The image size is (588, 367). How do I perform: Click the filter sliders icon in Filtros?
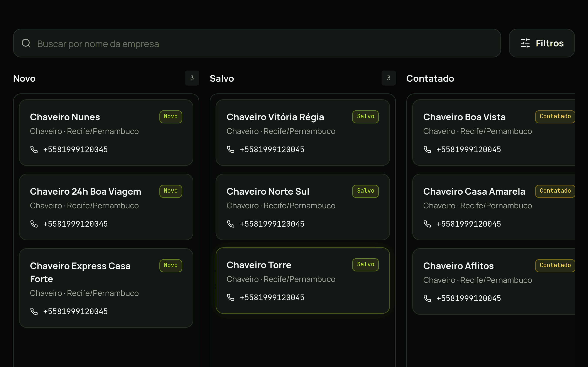(525, 43)
